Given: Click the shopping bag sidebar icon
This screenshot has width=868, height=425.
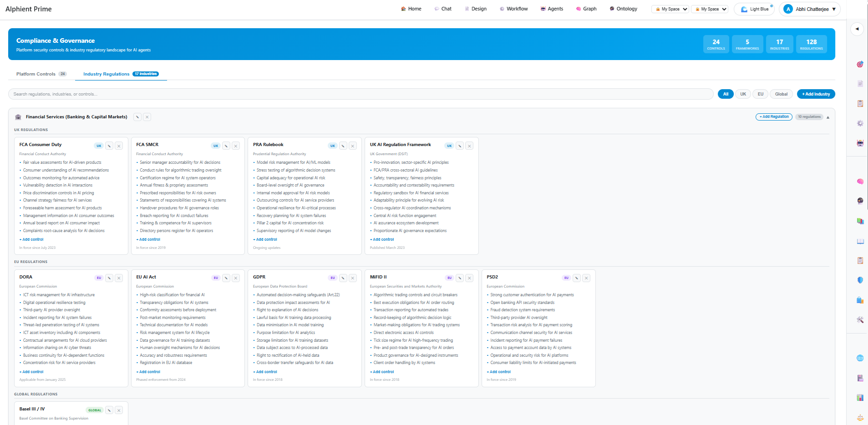Looking at the screenshot, I should [x=860, y=300].
